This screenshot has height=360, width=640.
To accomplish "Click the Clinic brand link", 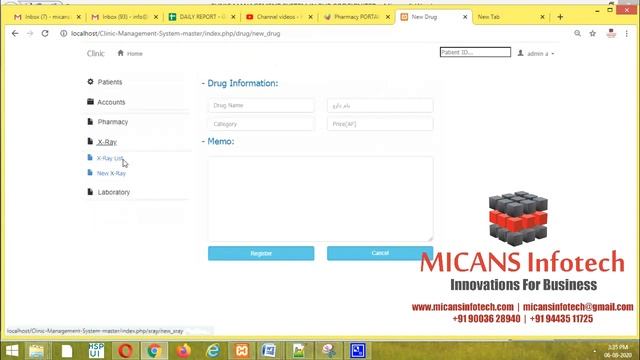I will coord(96,53).
